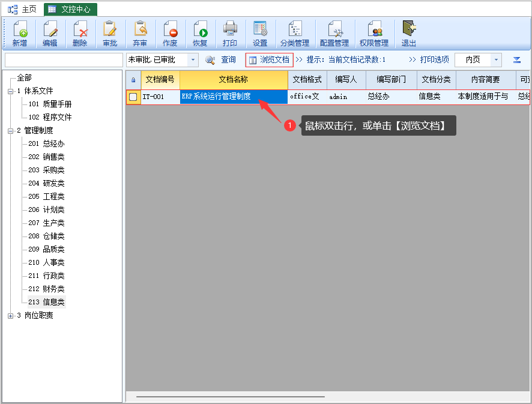532x404 pixels.
Task: Select tree item 211 行政类
Action: pos(46,276)
